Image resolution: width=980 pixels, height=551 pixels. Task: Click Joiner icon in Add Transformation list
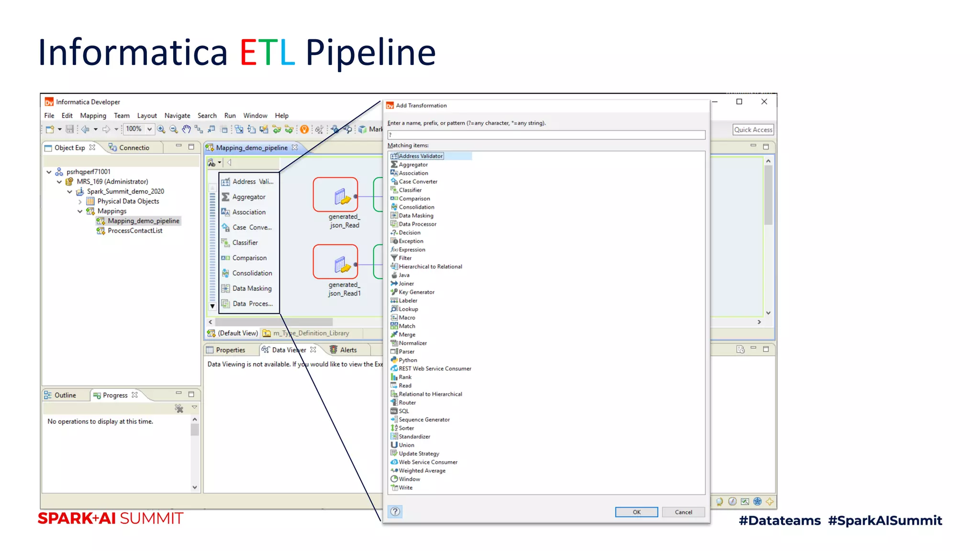[x=394, y=284]
